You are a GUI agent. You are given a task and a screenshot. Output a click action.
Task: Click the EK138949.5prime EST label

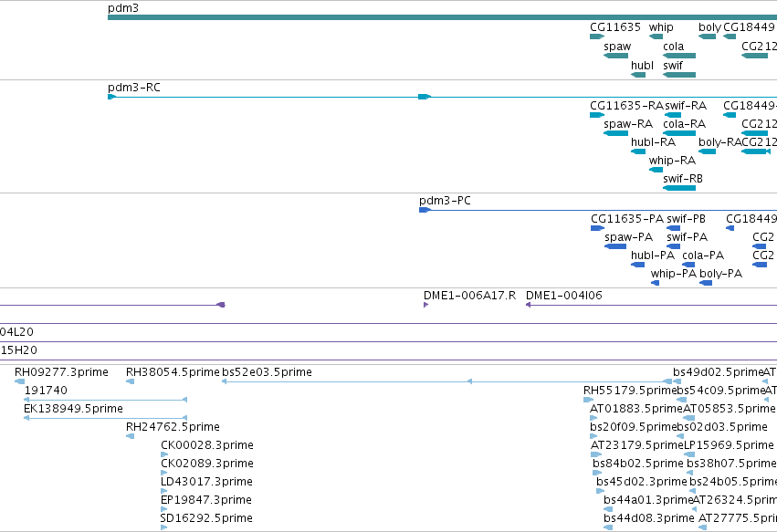[73, 409]
